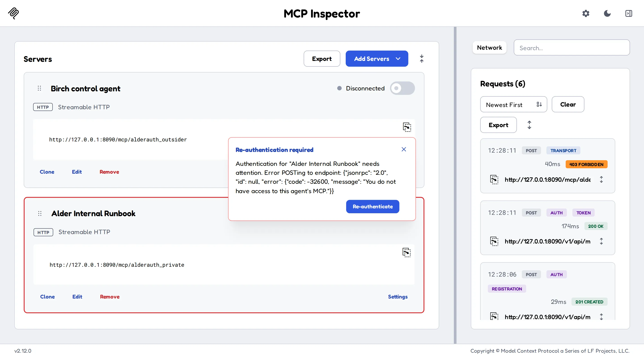Click the Alder Internal Runbook title
644x358 pixels.
(x=93, y=213)
